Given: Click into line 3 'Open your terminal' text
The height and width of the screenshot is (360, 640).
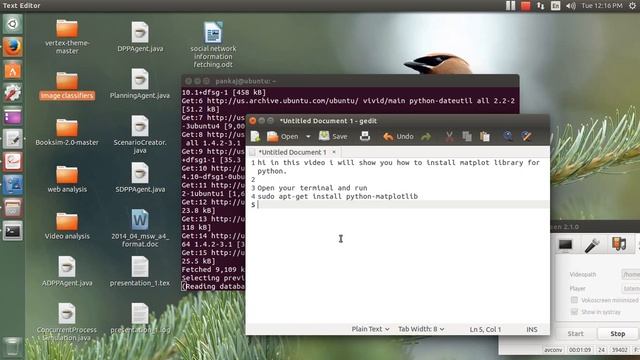Looking at the screenshot, I should 312,188.
